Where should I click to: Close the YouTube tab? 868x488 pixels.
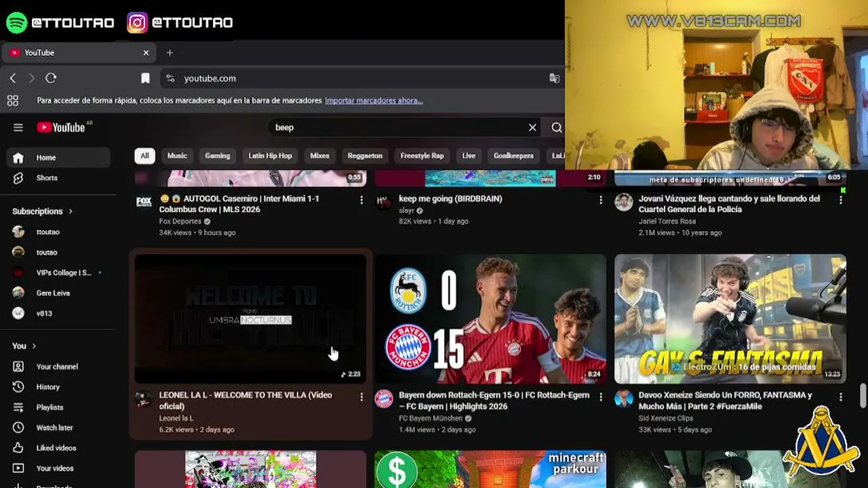click(x=146, y=53)
